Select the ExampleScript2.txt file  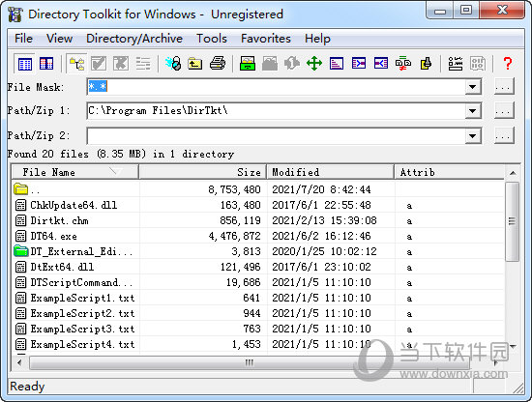[258, 313]
